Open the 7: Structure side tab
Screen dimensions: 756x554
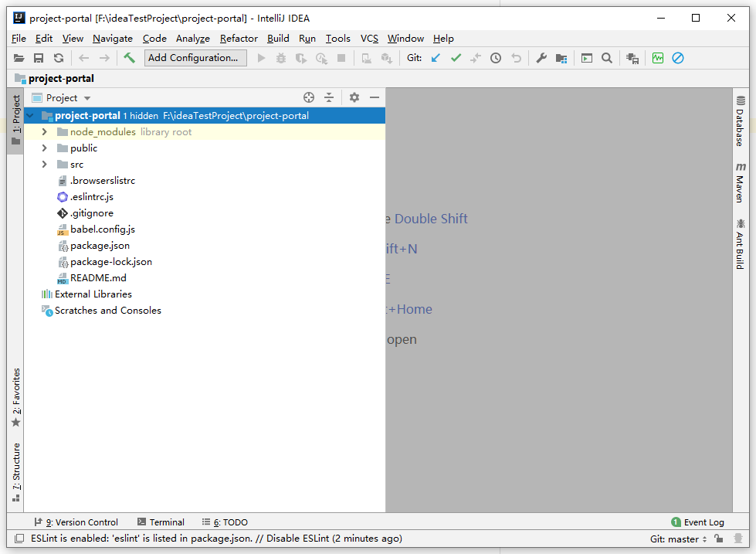(x=16, y=472)
